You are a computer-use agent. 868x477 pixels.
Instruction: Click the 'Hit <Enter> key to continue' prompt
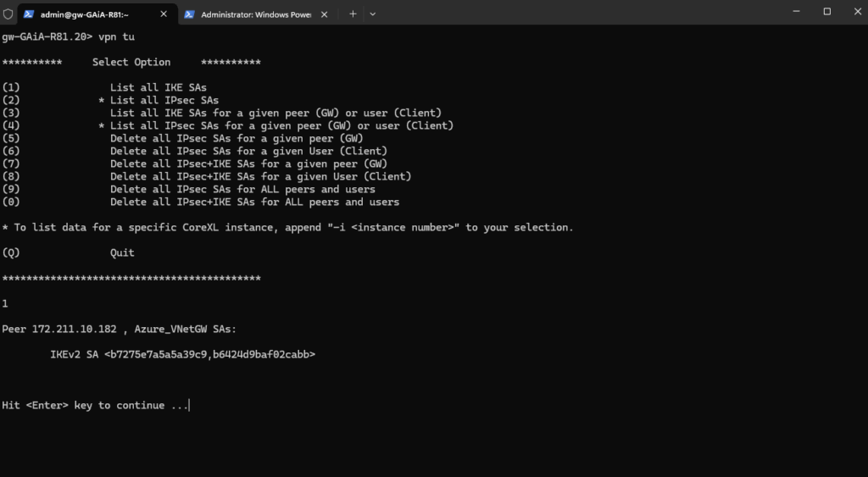[95, 406]
